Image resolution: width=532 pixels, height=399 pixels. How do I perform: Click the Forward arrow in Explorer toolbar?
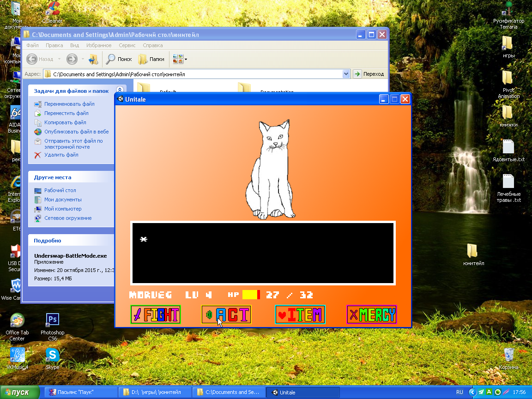pyautogui.click(x=72, y=59)
